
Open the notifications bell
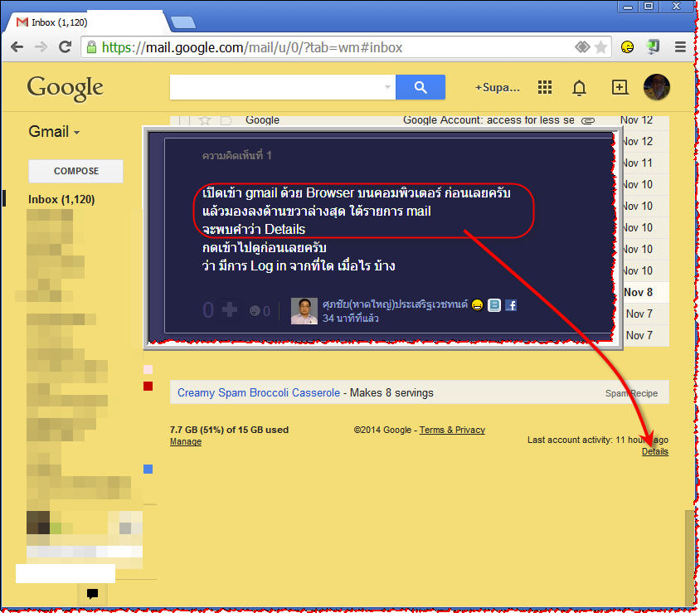(580, 87)
